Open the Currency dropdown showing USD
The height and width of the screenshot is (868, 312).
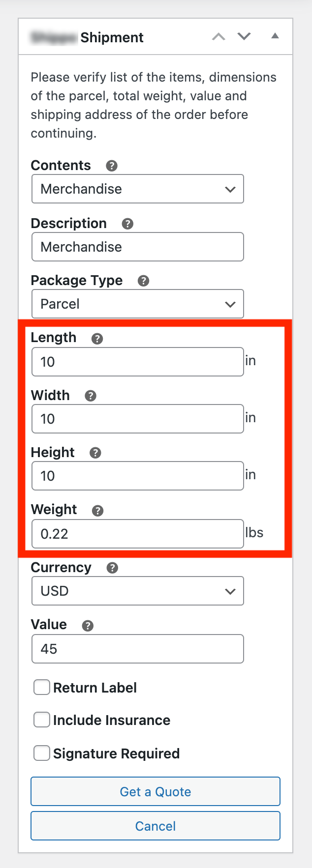pos(137,591)
